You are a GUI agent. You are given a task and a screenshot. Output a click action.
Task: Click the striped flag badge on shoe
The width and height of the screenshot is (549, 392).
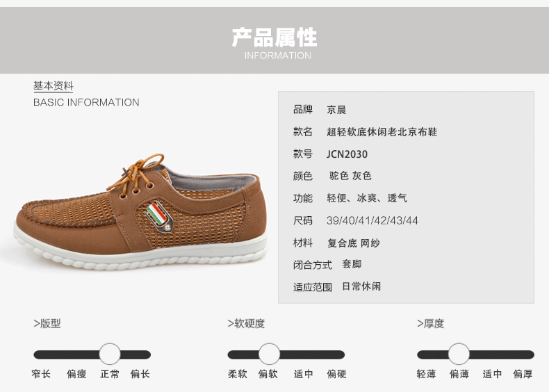[159, 217]
